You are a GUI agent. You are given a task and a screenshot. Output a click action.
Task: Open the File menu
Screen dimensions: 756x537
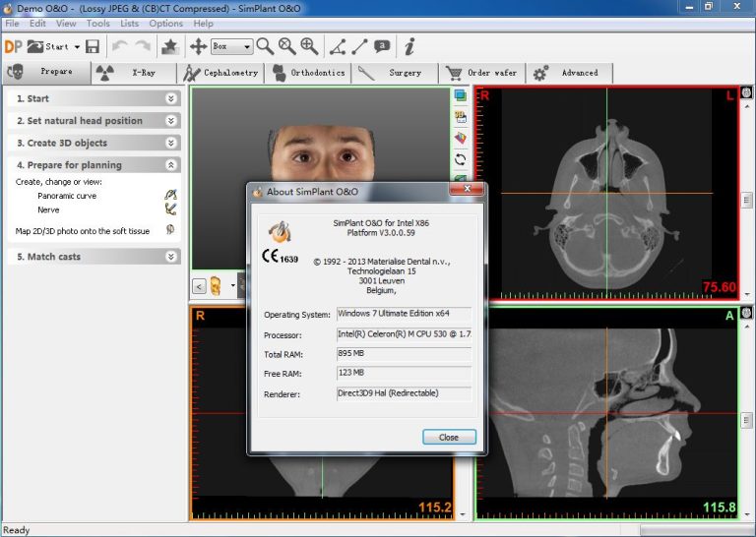click(12, 24)
